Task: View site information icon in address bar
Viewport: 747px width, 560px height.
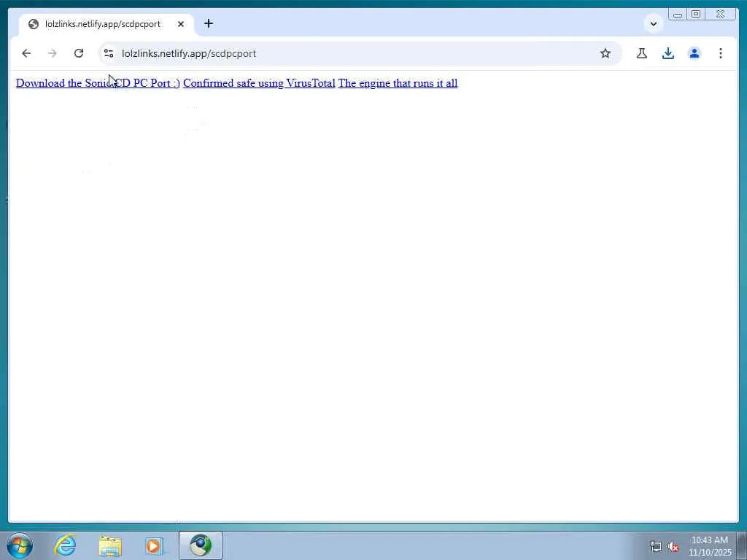Action: 109,53
